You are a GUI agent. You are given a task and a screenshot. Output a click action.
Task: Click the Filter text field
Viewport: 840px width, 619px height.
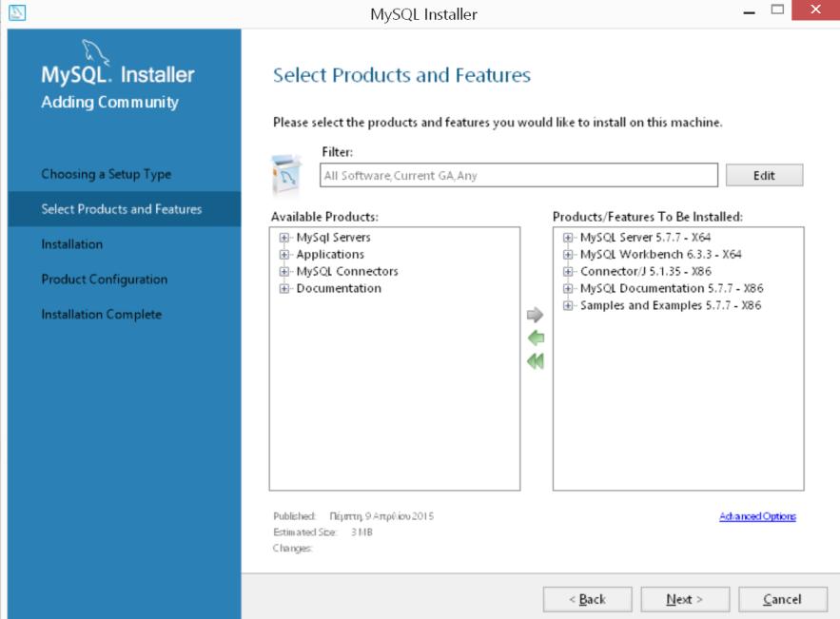pos(518,175)
